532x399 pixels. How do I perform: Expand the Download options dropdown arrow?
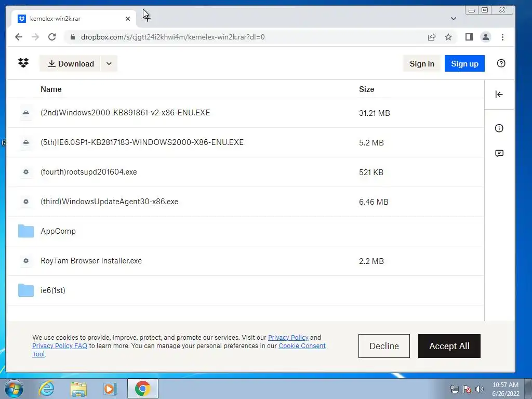click(x=109, y=63)
